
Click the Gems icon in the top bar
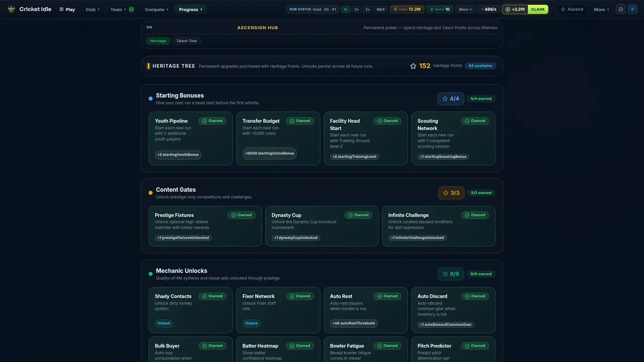(x=432, y=9)
